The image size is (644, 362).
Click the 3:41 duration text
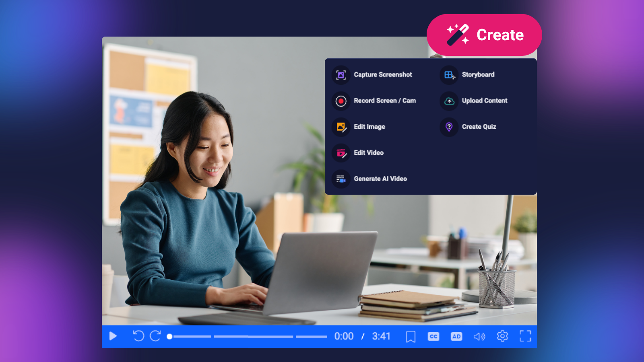click(x=381, y=336)
